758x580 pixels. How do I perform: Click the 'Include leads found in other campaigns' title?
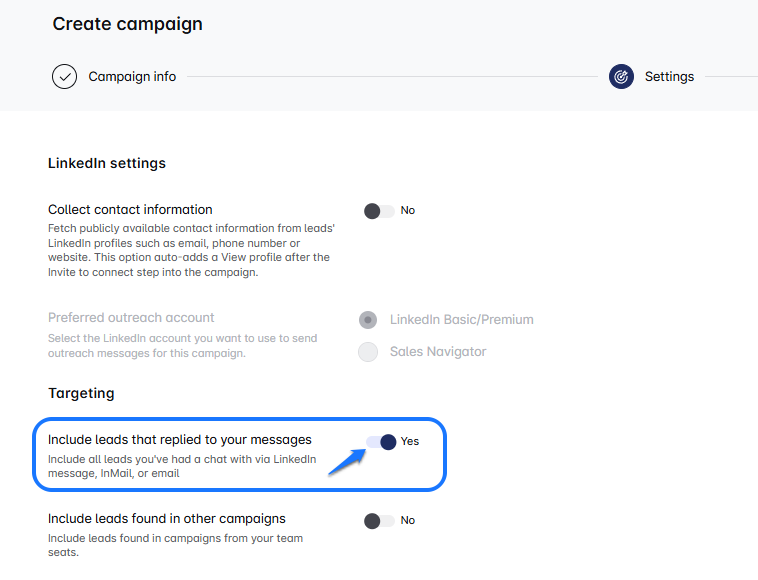point(167,519)
